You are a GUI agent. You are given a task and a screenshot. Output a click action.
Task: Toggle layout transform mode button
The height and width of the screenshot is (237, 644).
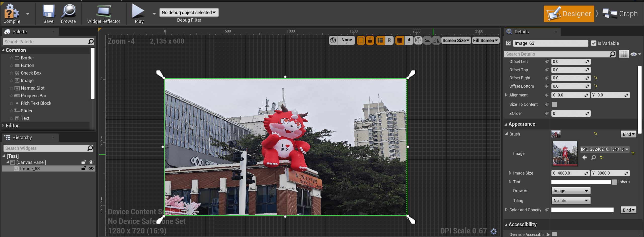click(380, 40)
